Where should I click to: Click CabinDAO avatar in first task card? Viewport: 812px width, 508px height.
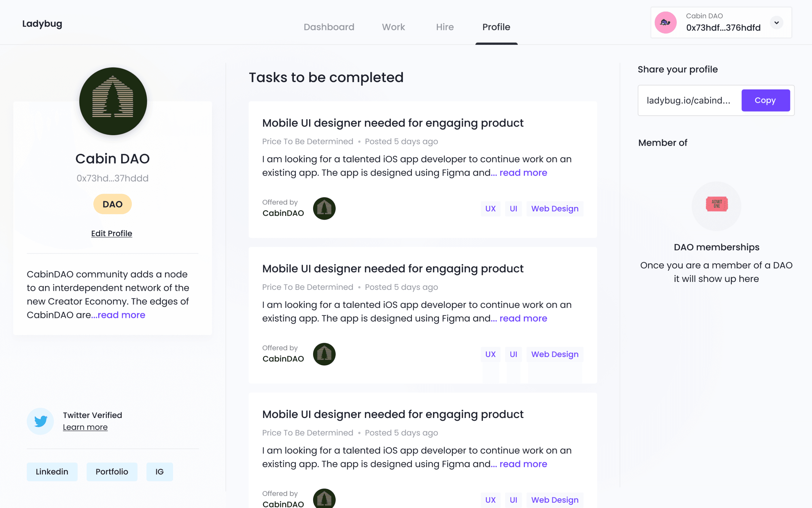coord(324,208)
